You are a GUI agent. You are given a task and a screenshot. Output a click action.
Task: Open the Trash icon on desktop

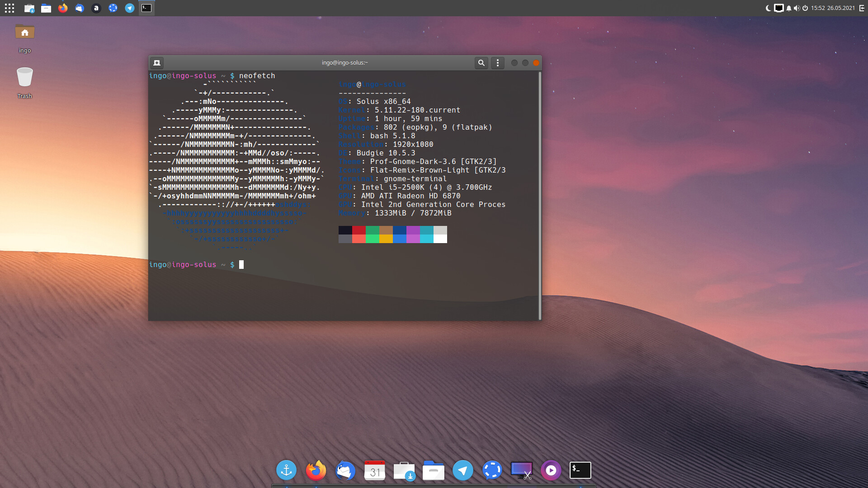click(x=25, y=83)
